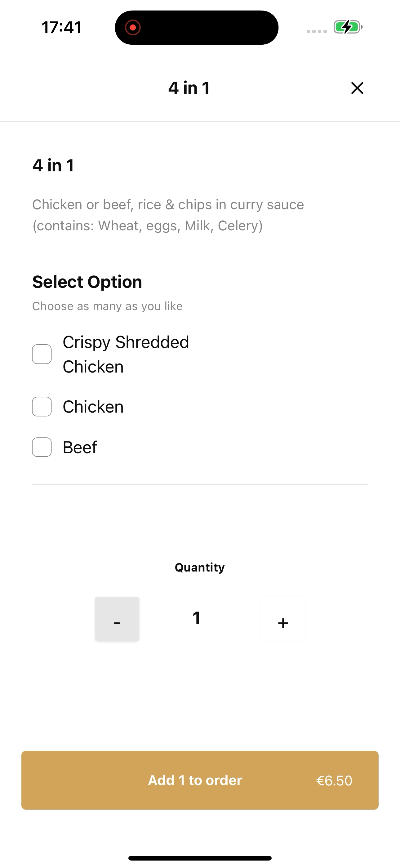Tap the Quantity label
The image size is (400, 868).
click(x=200, y=567)
